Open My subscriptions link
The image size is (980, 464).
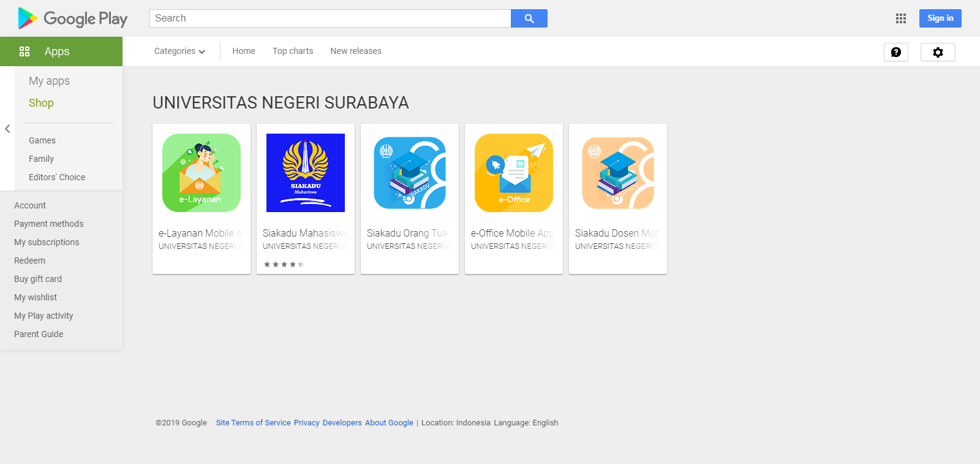[x=47, y=242]
